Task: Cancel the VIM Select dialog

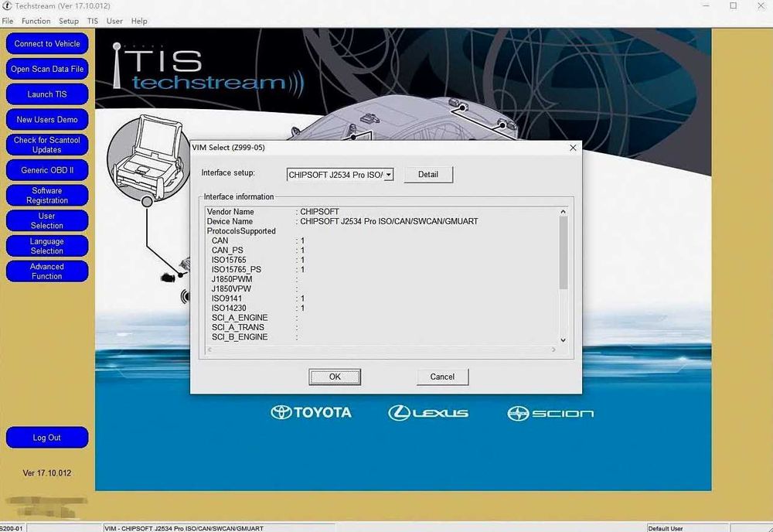Action: pos(442,377)
